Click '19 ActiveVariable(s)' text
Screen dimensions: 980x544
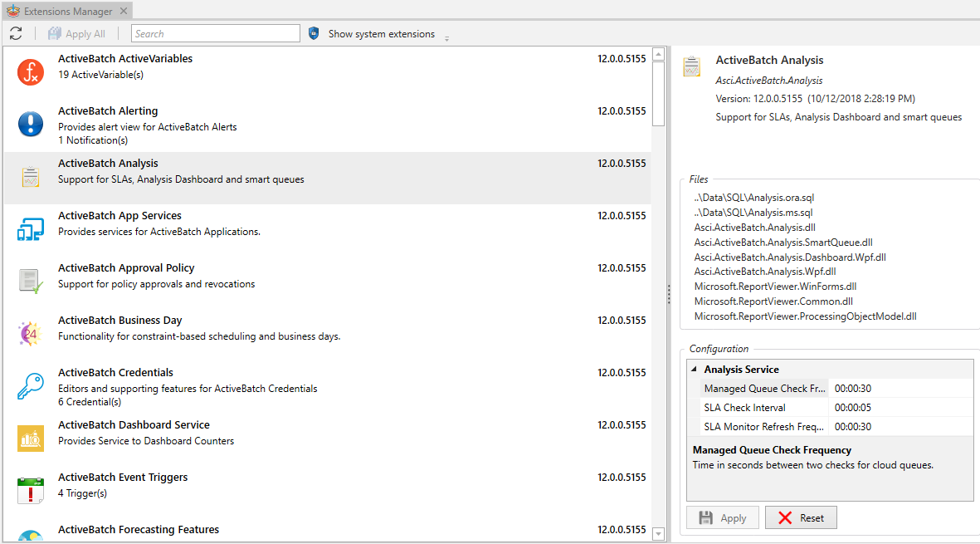100,75
